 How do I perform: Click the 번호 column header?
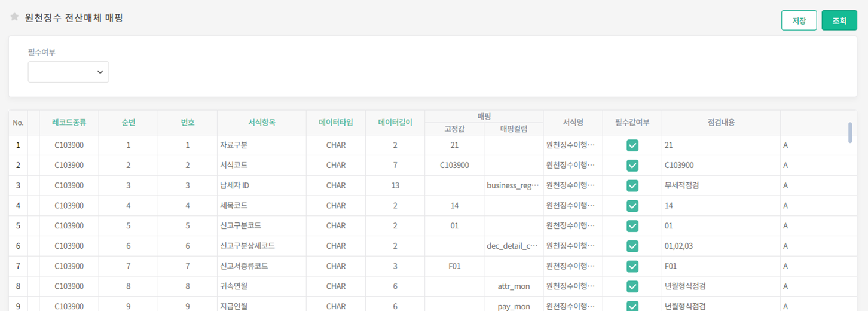[188, 123]
